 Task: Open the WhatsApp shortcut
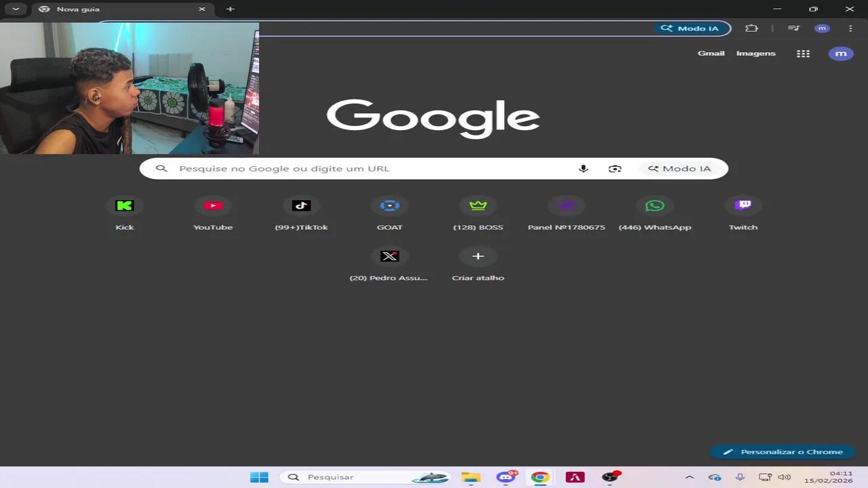pos(654,205)
